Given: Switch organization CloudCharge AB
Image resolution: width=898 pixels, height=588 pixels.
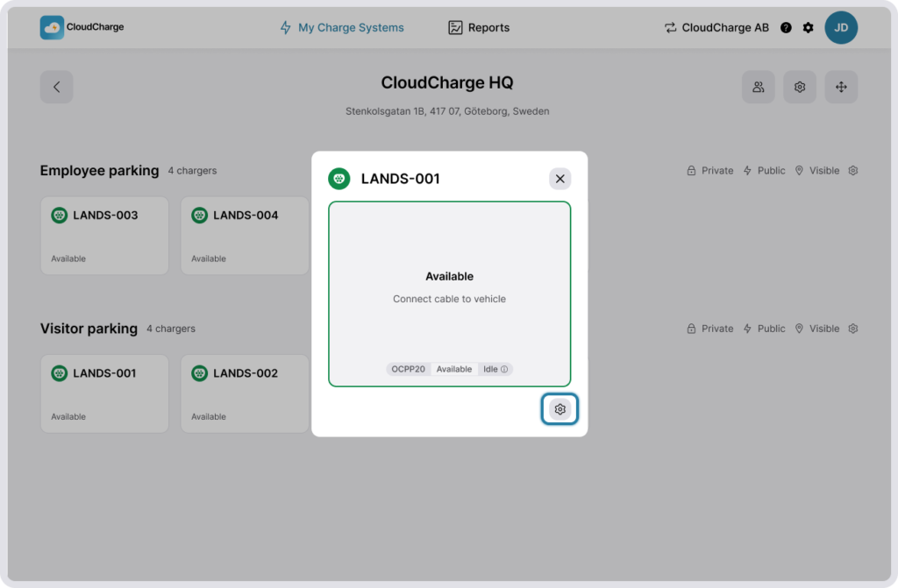Looking at the screenshot, I should click(716, 27).
